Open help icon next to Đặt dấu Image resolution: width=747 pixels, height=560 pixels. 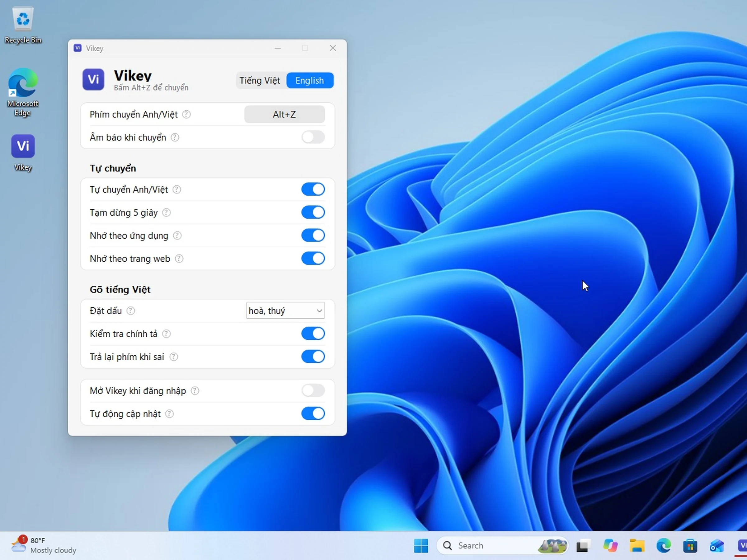click(x=131, y=311)
